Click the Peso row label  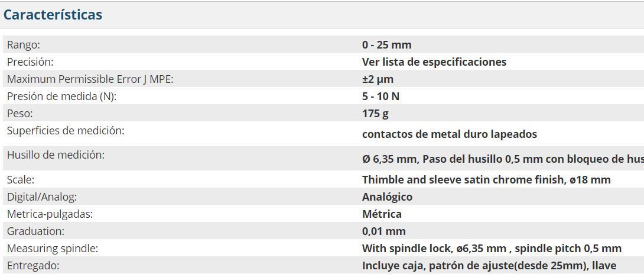pos(19,113)
